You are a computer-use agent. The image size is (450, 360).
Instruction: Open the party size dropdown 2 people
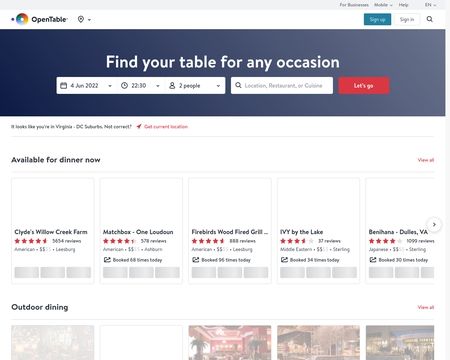[195, 86]
